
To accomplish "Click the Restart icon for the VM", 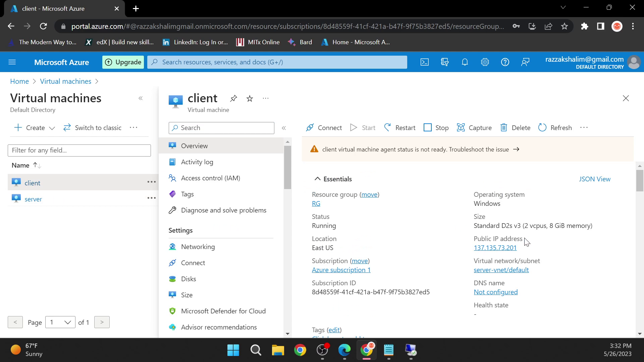I will (x=387, y=127).
